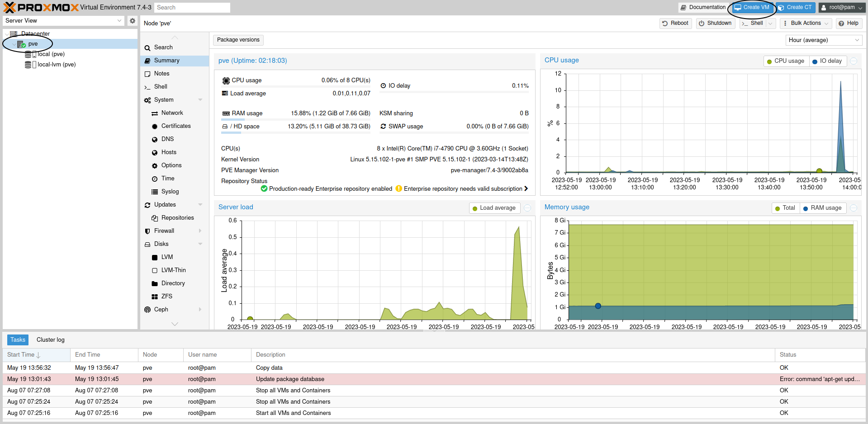Click green checkmark repository status icon

pyautogui.click(x=264, y=188)
